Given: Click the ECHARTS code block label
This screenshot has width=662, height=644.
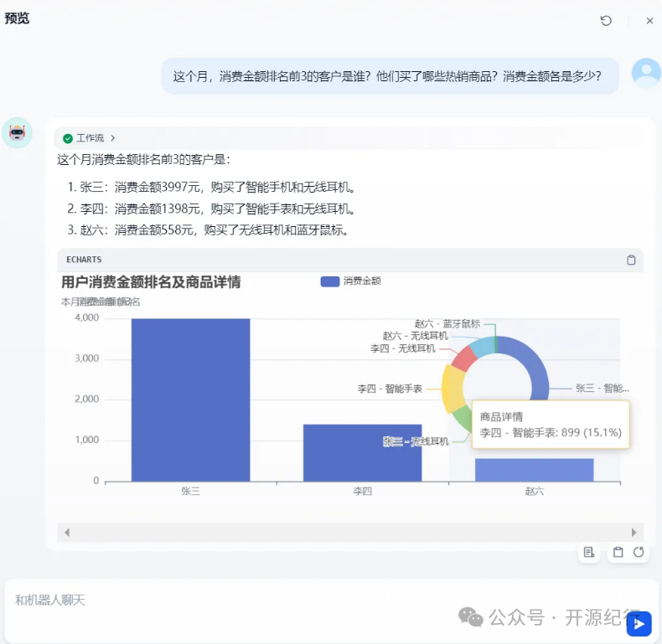Looking at the screenshot, I should [x=84, y=260].
